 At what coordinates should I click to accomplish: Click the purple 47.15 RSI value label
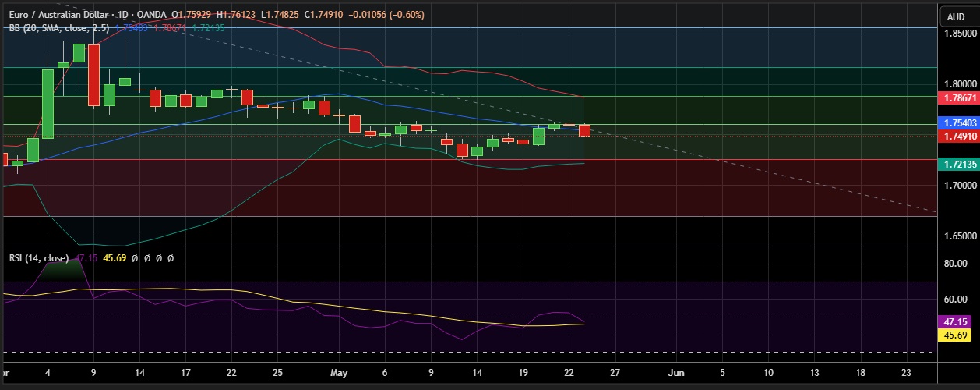[955, 321]
